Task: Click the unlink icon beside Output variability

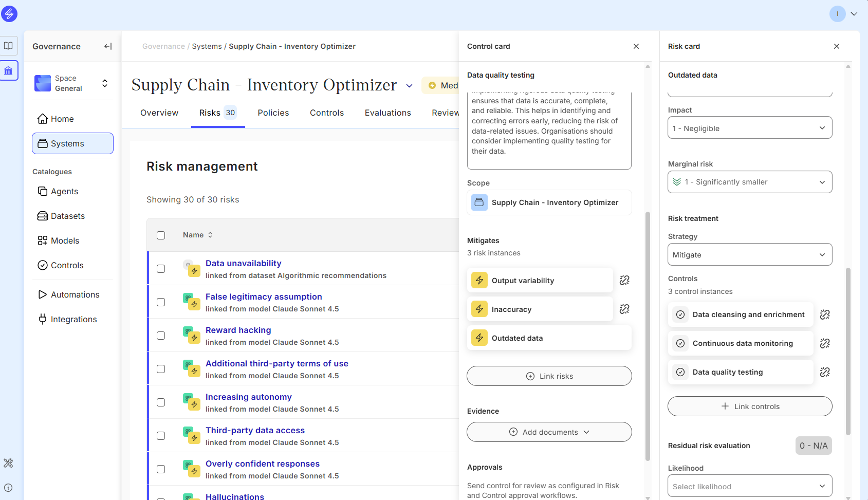Action: [x=624, y=280]
